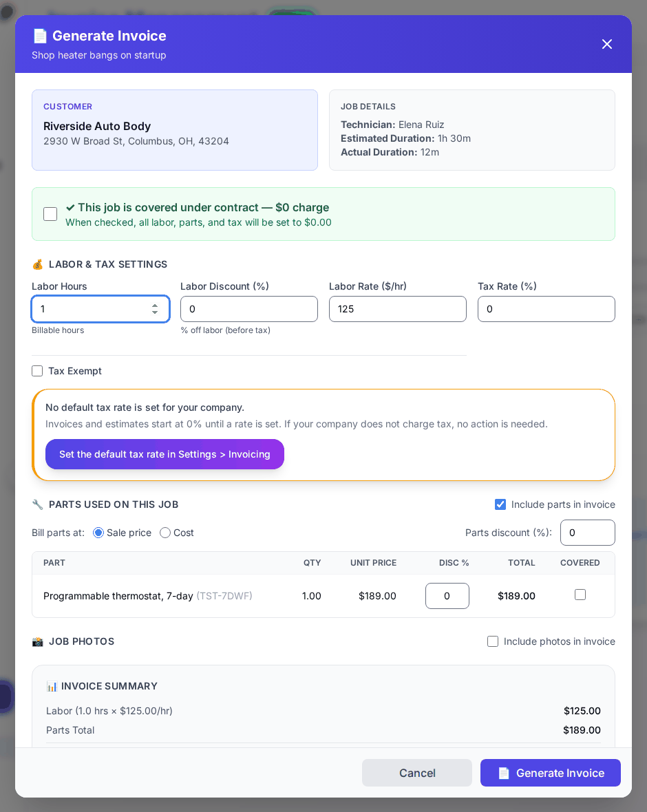This screenshot has width=647, height=812.
Task: Click the Parts Total $189.00 summary value
Action: (x=582, y=730)
